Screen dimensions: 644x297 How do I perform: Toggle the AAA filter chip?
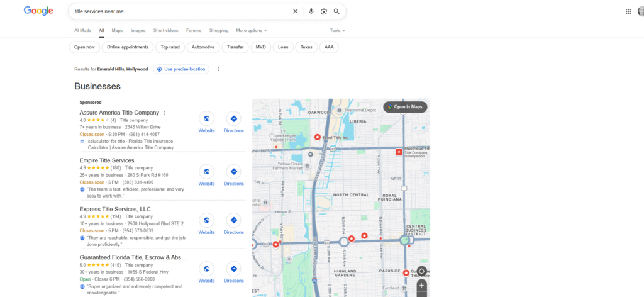329,47
